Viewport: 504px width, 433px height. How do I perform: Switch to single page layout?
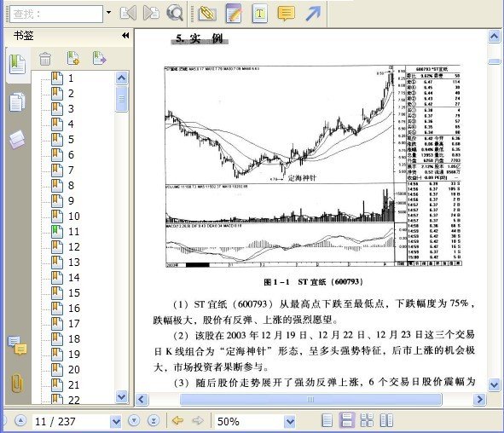[327, 420]
